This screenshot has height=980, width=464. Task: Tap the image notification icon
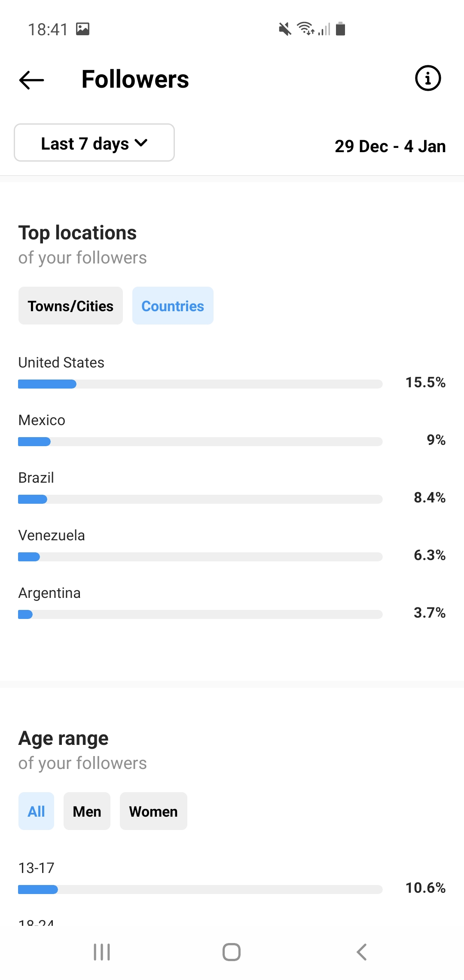point(82,29)
